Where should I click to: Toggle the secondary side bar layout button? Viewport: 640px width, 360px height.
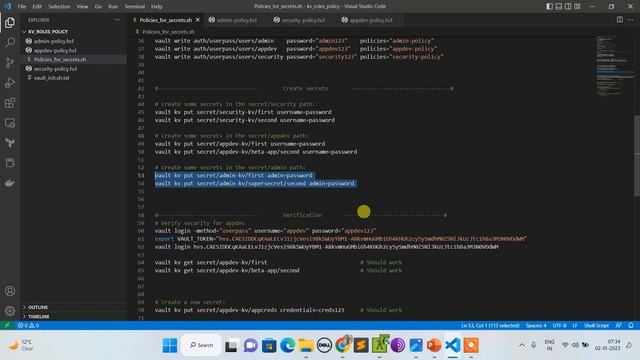568,6
